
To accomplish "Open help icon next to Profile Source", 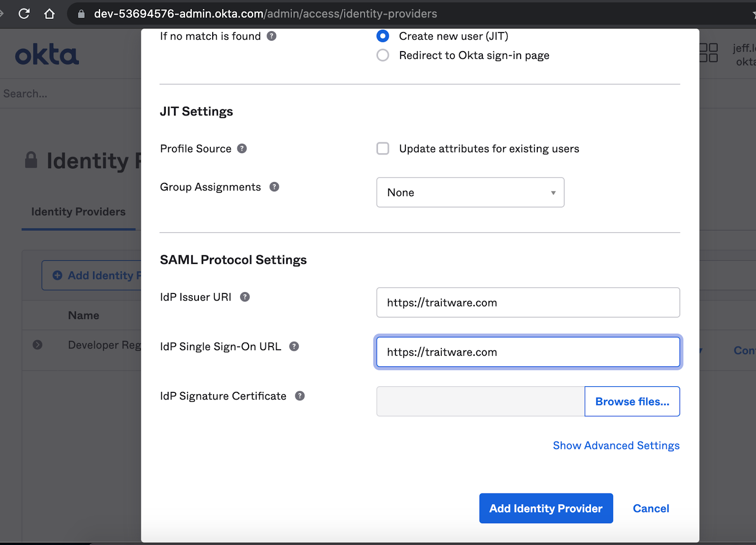I will [x=242, y=148].
